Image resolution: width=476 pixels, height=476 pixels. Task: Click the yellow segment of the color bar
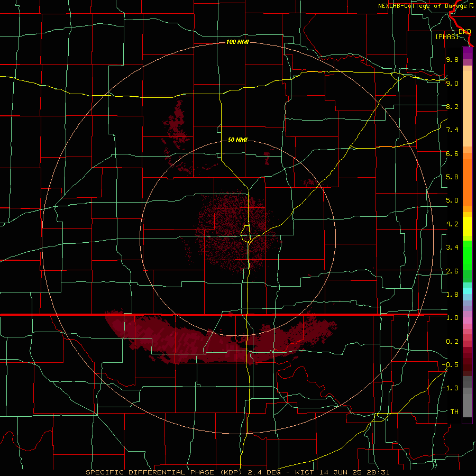point(467,226)
